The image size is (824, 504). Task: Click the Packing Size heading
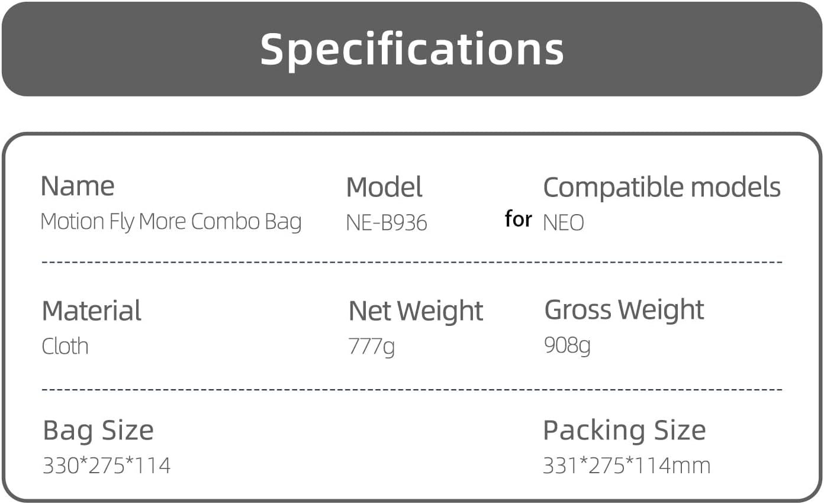625,431
